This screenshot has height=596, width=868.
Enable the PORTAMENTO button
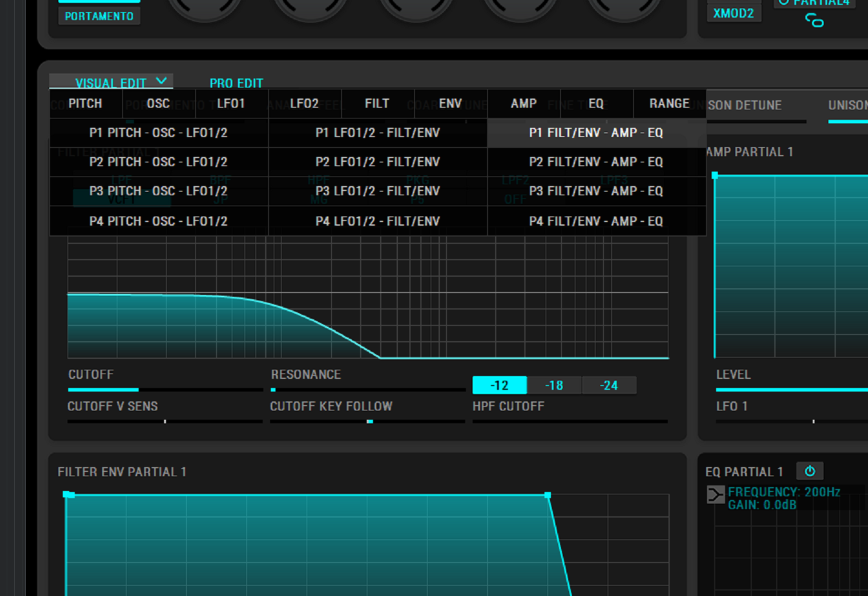[99, 16]
